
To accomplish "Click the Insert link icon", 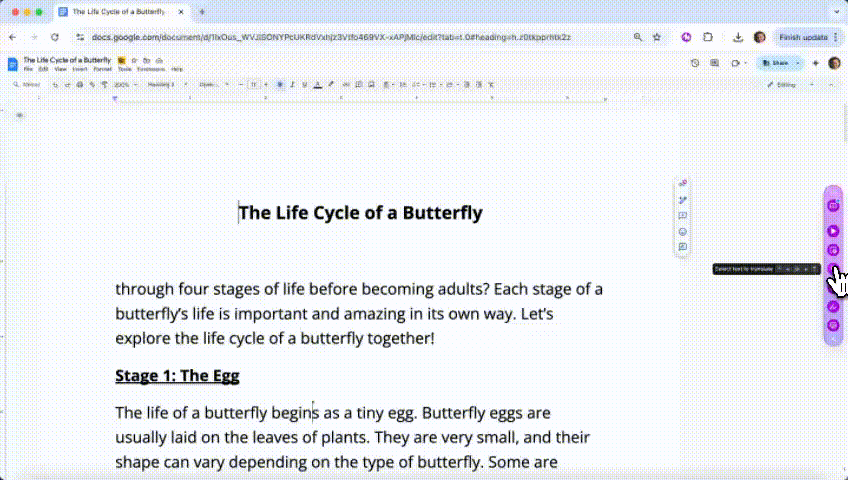I will pos(346,85).
